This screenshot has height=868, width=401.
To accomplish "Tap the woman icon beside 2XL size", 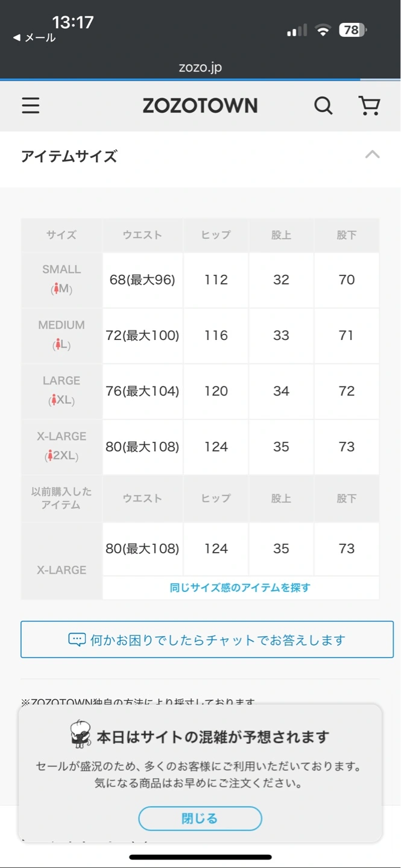I will click(x=49, y=456).
